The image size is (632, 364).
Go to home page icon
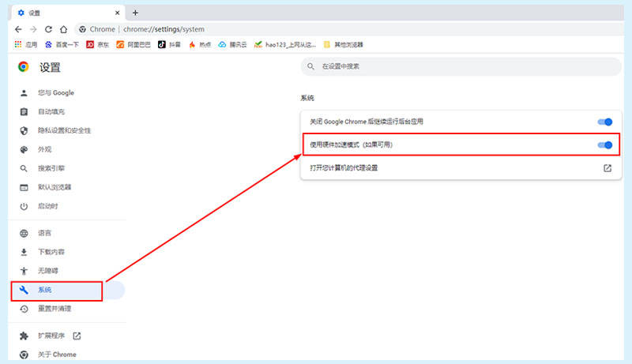63,29
